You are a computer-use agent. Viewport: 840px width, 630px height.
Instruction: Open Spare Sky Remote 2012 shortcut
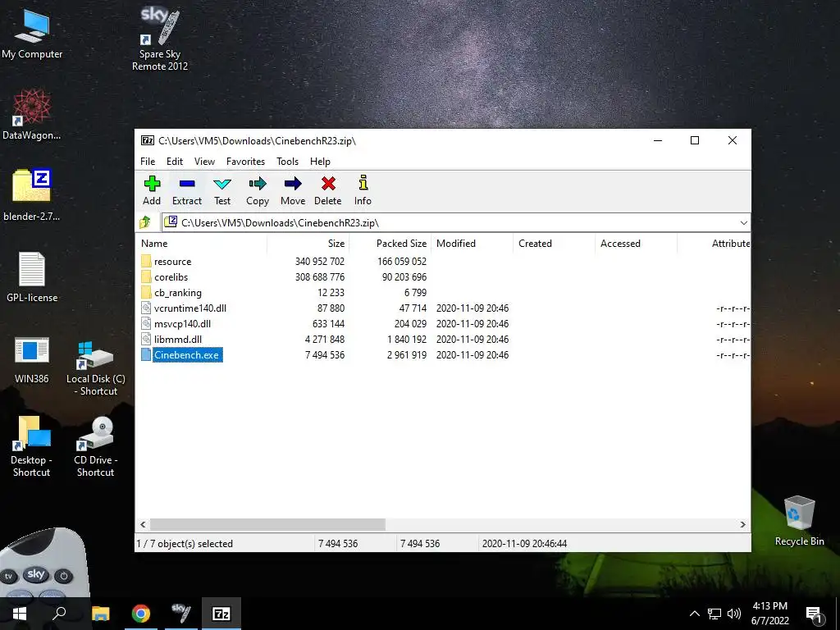[x=160, y=39]
